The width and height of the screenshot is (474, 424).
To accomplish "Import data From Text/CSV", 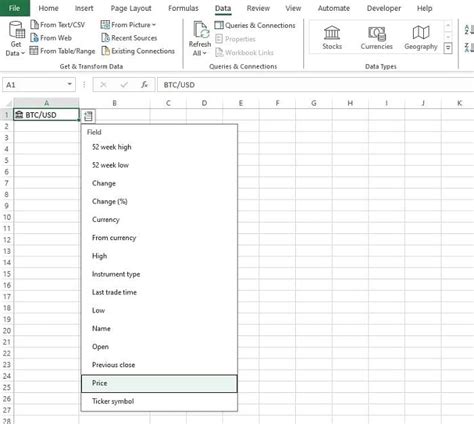I will (x=57, y=25).
